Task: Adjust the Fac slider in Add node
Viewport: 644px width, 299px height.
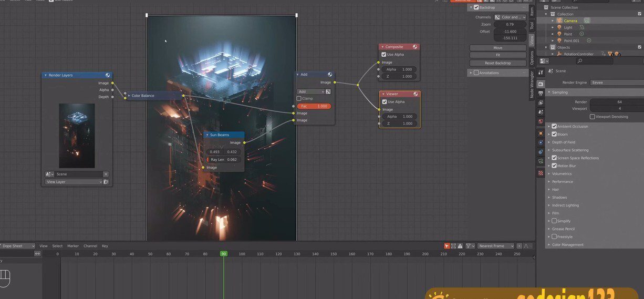Action: (314, 106)
